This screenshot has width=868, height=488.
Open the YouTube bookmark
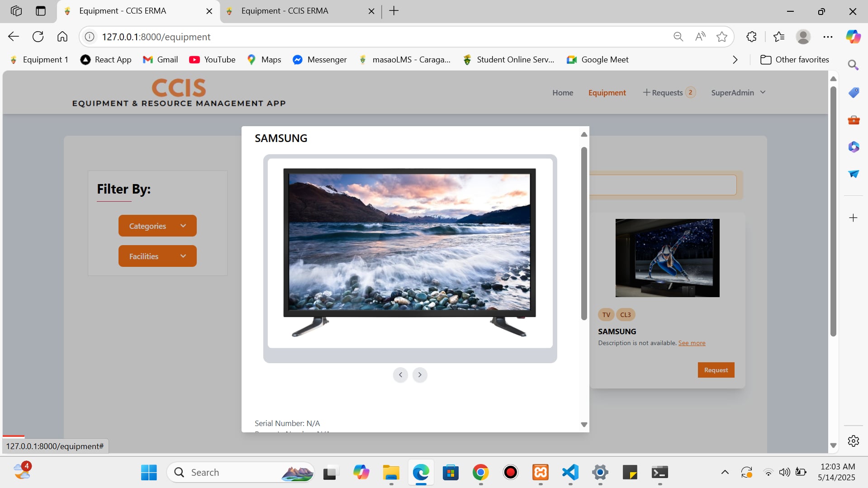tap(212, 60)
